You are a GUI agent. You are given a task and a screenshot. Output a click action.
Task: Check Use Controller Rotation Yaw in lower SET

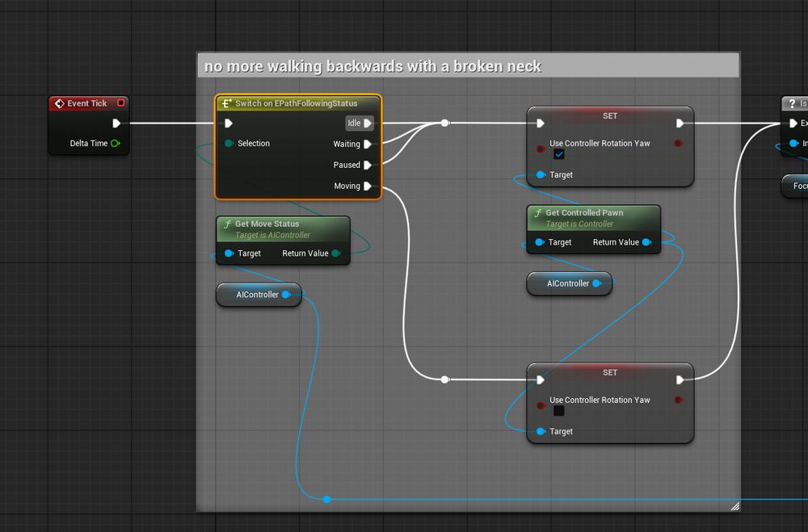click(x=558, y=410)
